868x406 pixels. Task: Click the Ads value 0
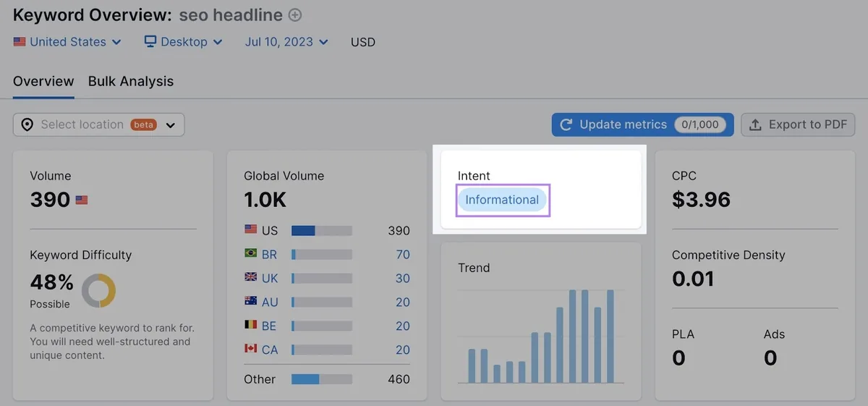(770, 358)
